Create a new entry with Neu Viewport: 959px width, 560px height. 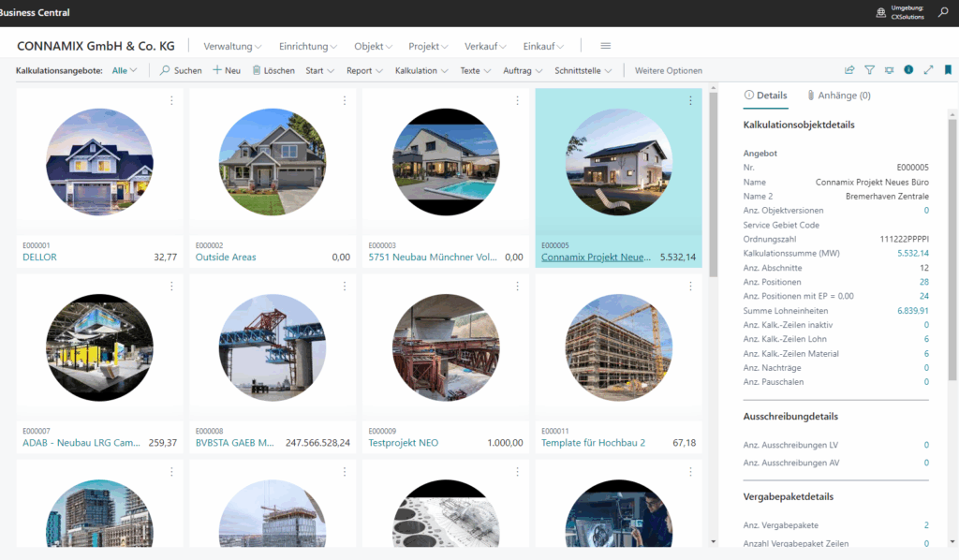(x=227, y=70)
